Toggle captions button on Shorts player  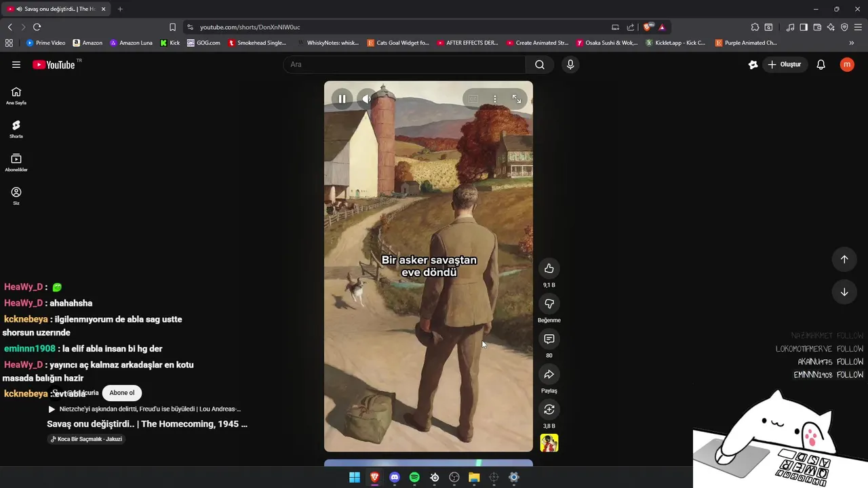473,99
